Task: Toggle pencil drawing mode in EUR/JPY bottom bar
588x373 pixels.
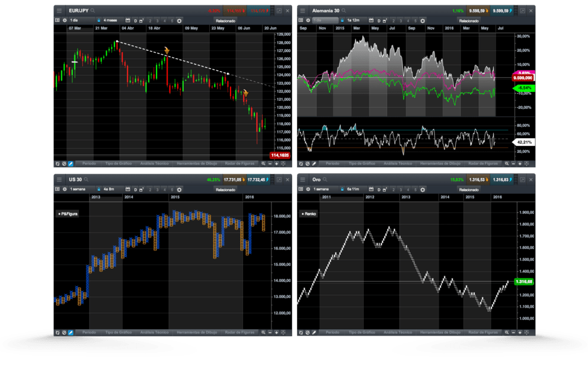Action: (71, 164)
